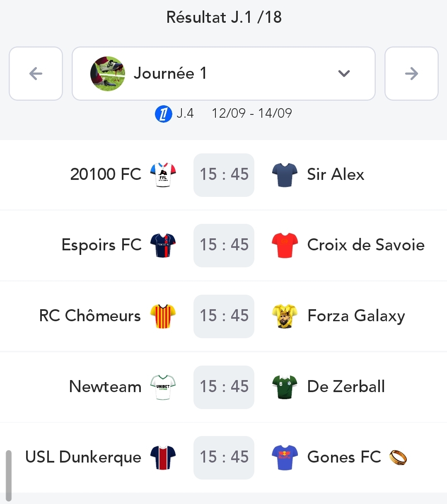The image size is (447, 504).
Task: Click Espoirs FC jersey icon
Action: click(x=163, y=245)
